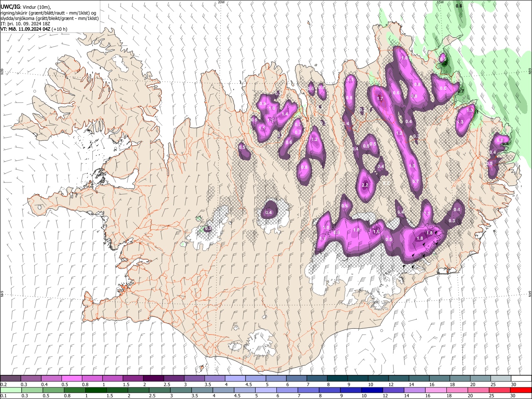
Task: Select the top-row legend swatch between 4 and 4.5
Action: (235, 379)
